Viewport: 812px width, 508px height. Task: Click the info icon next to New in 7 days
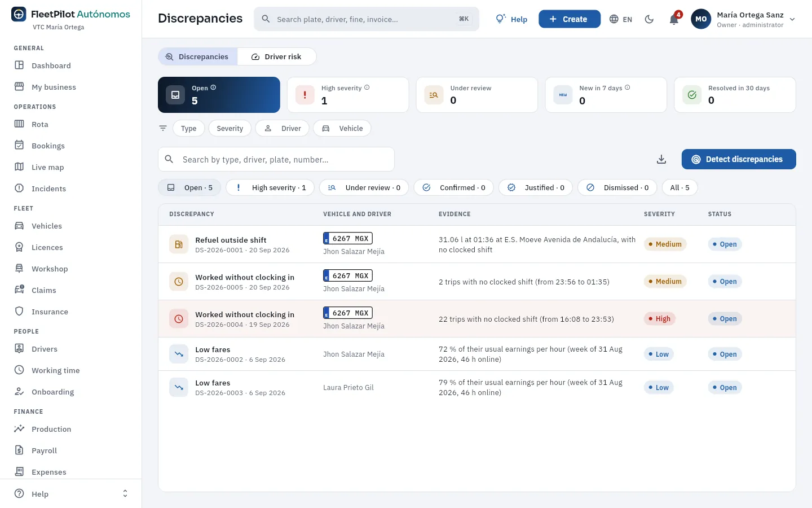[x=628, y=87]
